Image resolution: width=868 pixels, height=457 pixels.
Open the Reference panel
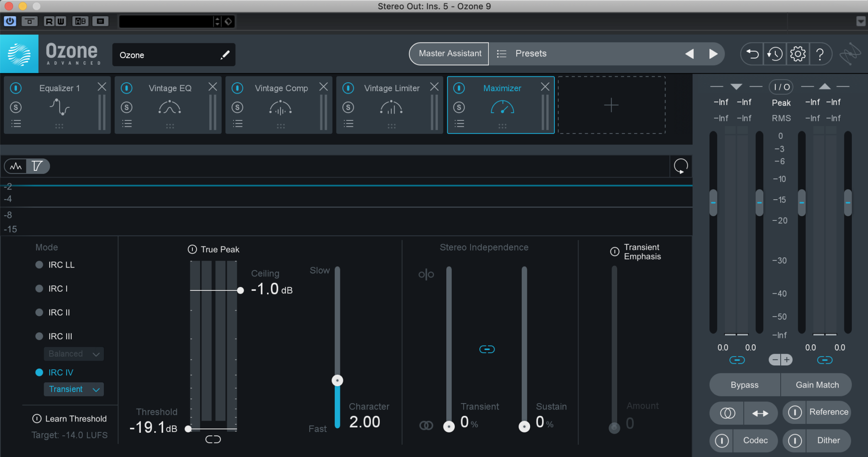pyautogui.click(x=829, y=412)
